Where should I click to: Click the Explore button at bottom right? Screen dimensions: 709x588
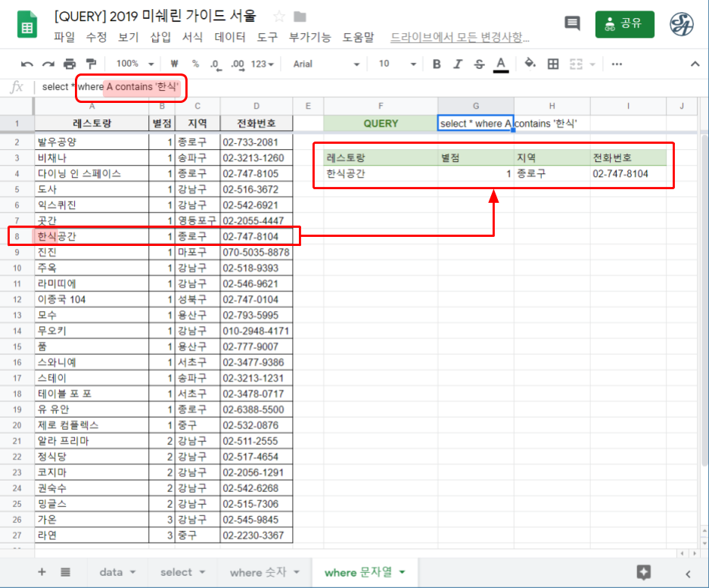(644, 571)
